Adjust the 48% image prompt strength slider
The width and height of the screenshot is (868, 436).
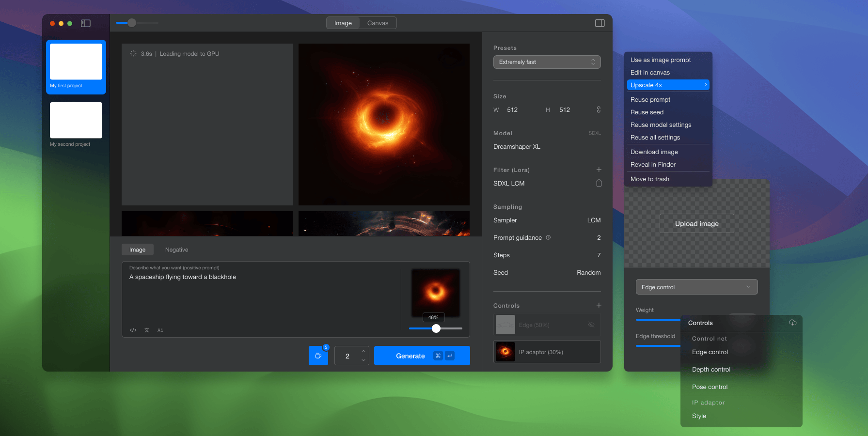[x=436, y=328]
